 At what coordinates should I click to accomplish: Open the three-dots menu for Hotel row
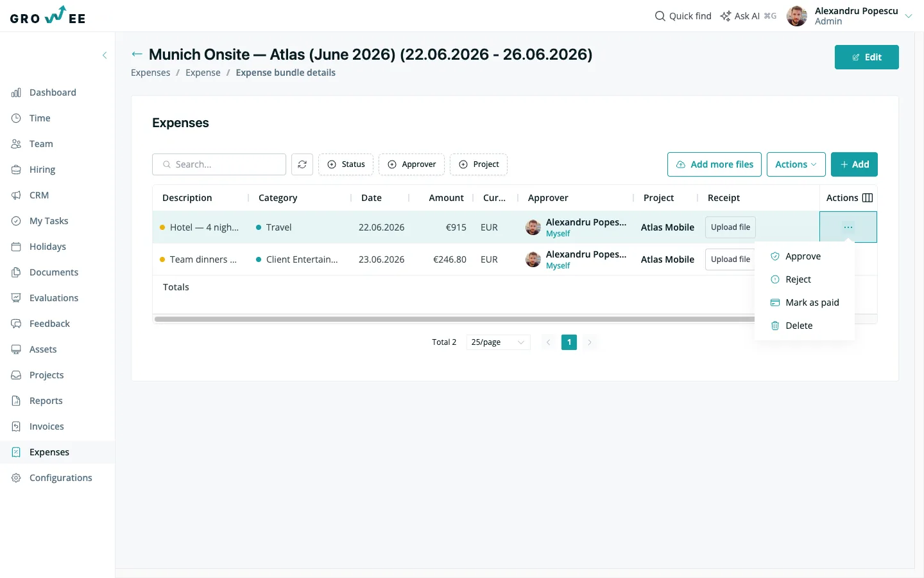click(848, 227)
